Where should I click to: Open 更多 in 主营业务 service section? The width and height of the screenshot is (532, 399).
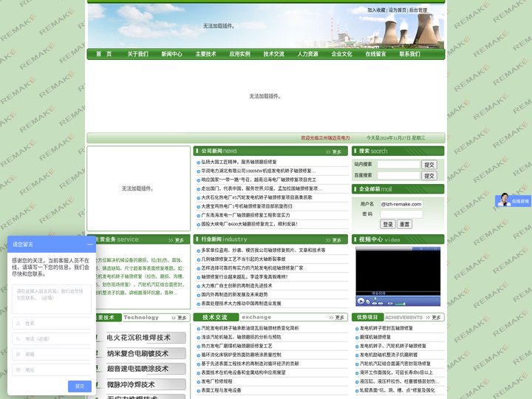coord(176,240)
